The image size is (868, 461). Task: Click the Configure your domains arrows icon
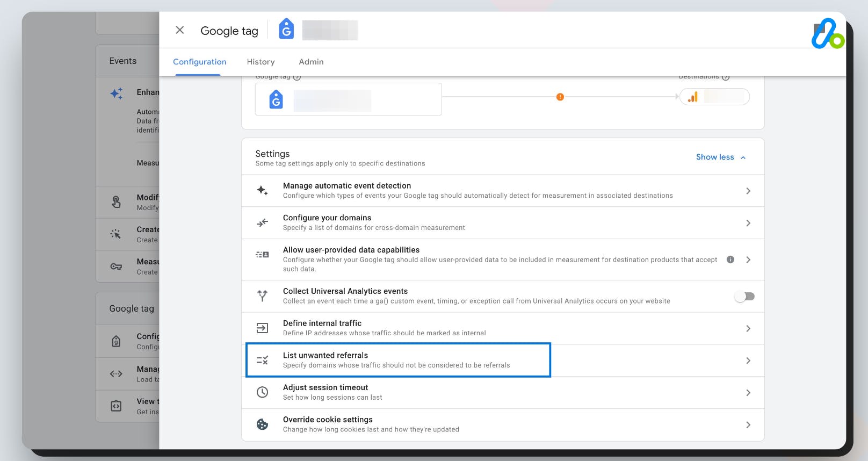[x=262, y=222]
